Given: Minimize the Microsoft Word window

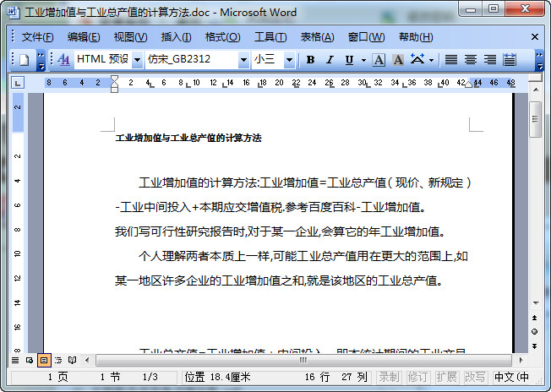Looking at the screenshot, I should (x=471, y=8).
